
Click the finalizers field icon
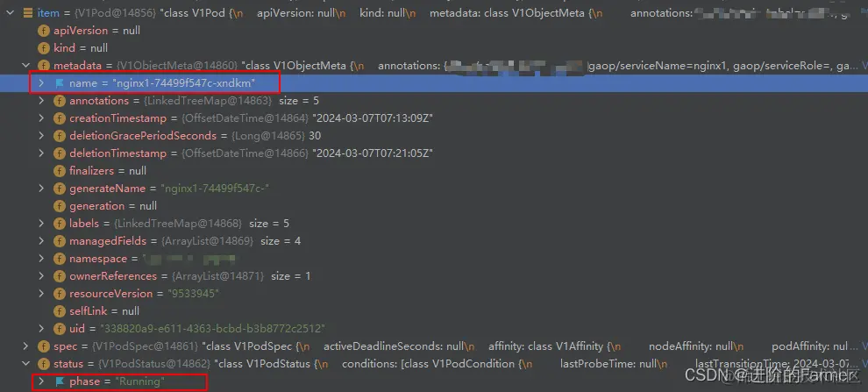[60, 171]
